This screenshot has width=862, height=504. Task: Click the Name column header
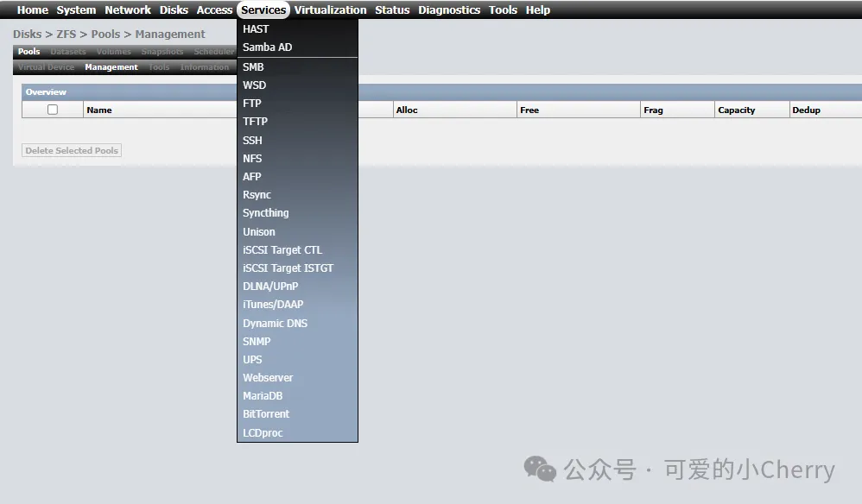coord(99,110)
